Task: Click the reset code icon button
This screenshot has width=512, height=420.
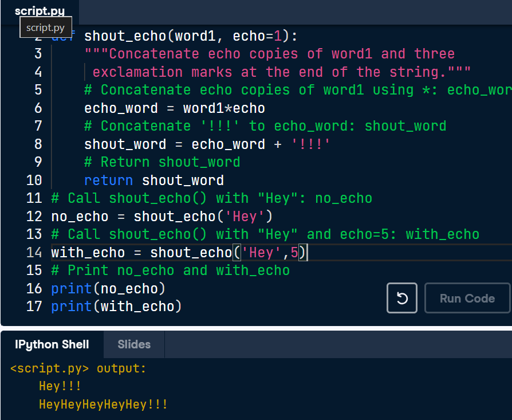Action: click(x=401, y=298)
